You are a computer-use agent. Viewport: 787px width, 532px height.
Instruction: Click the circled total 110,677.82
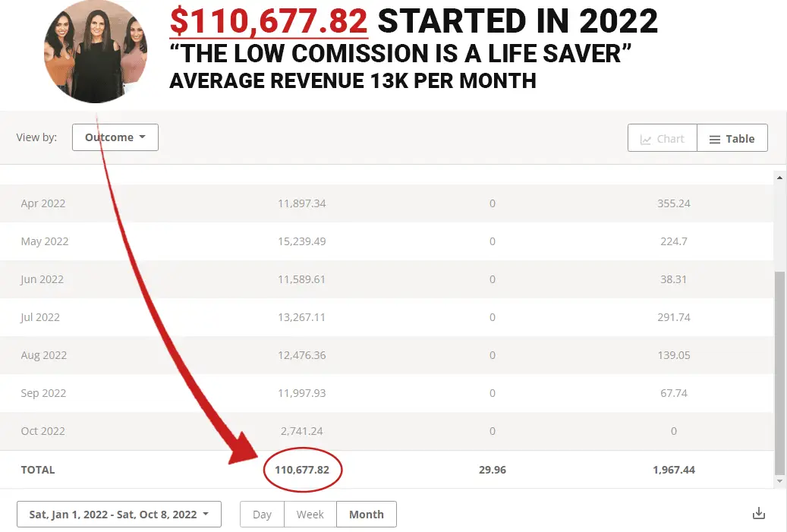coord(302,470)
